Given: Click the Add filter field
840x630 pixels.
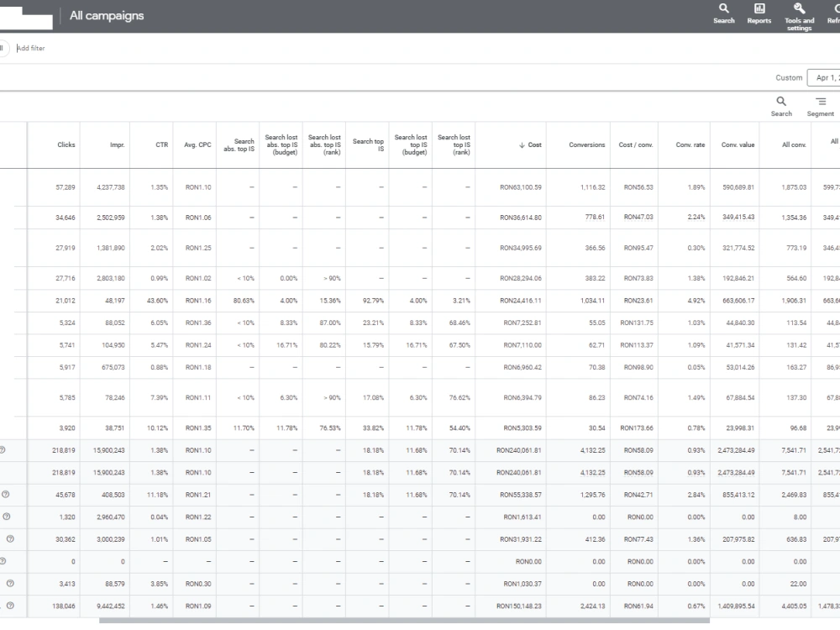Looking at the screenshot, I should [31, 48].
